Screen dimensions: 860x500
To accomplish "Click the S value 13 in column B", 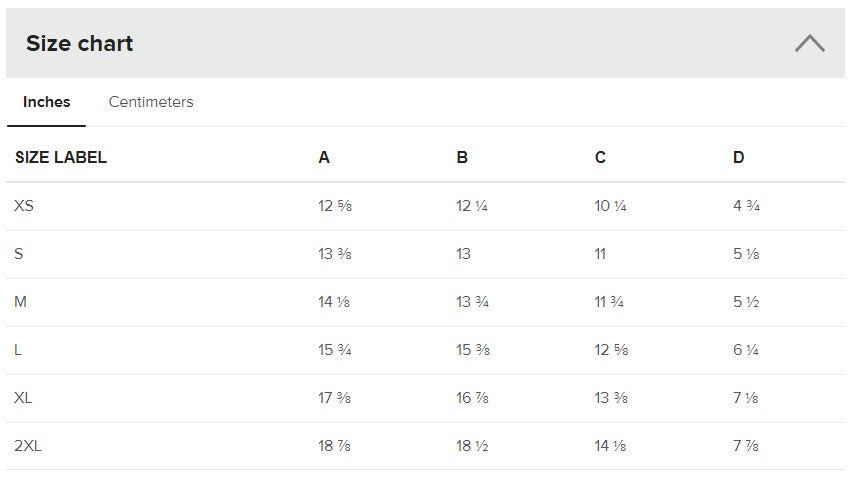I will tap(464, 254).
